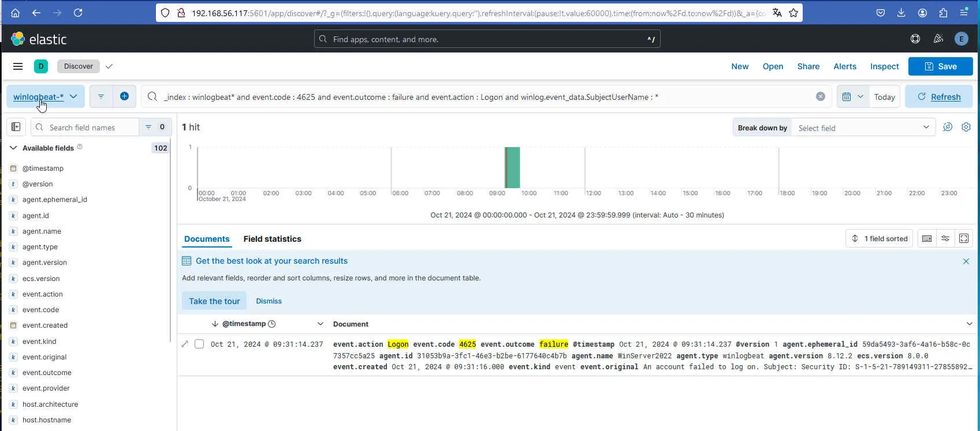Click the filter options icon near query bar
Viewport: 980px width, 431px height.
click(101, 96)
